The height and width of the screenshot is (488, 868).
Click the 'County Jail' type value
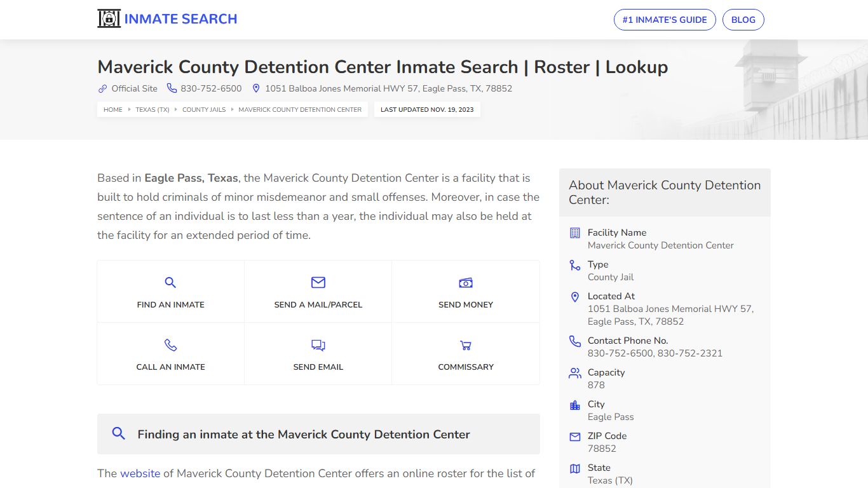click(x=611, y=277)
